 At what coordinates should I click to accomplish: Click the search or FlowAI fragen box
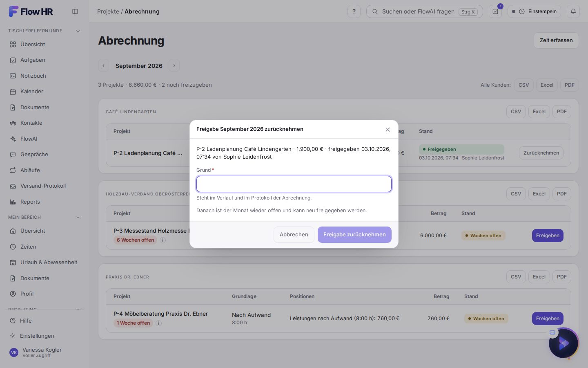pyautogui.click(x=425, y=11)
